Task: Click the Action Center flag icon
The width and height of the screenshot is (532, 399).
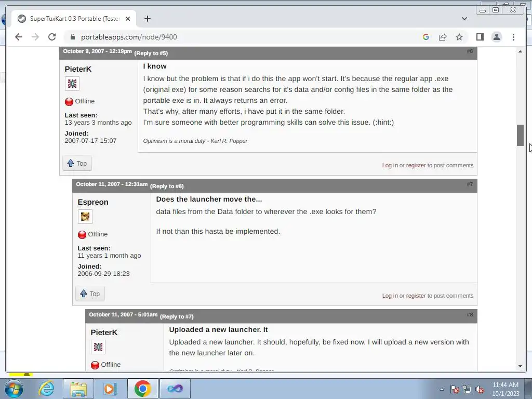Action: 455,390
